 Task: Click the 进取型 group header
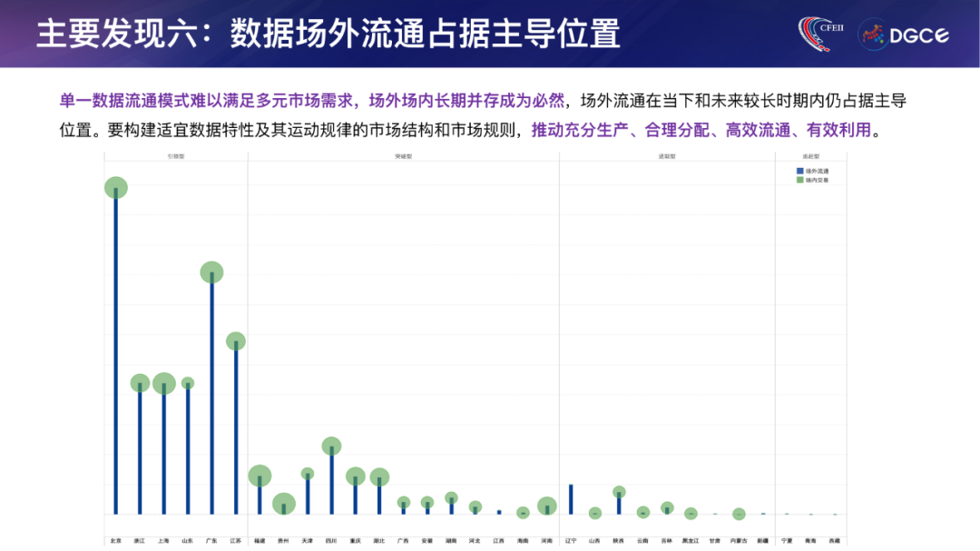[667, 156]
